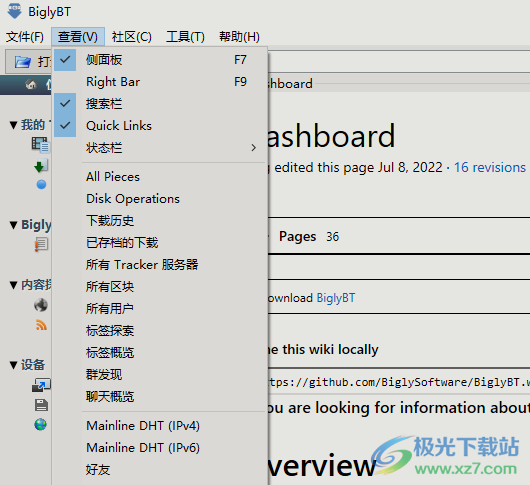Open the 工具(T) menu

click(185, 37)
